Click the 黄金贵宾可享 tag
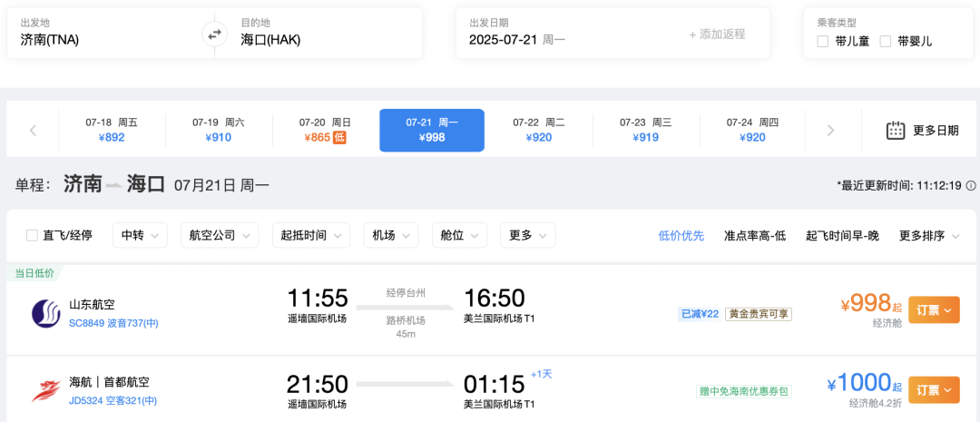 click(758, 314)
